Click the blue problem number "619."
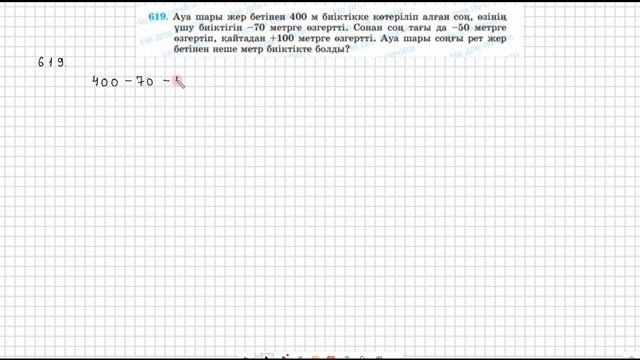The image size is (640, 360). coord(158,17)
